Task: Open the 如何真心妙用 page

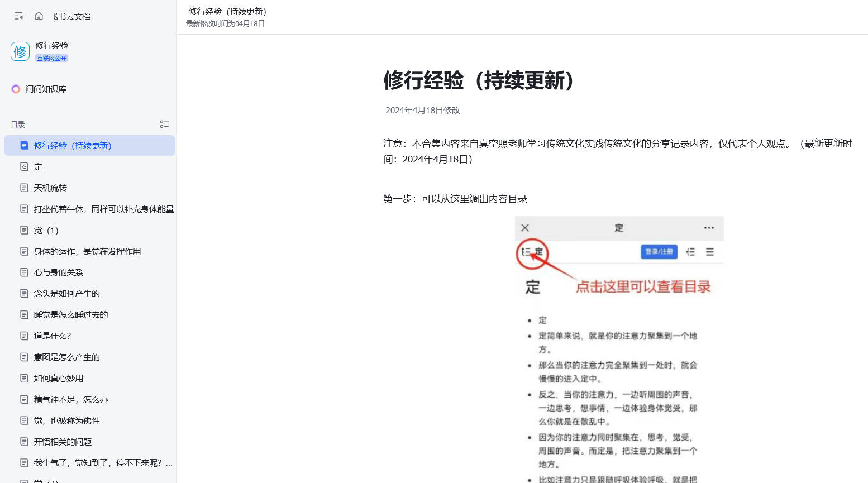Action: click(x=89, y=378)
